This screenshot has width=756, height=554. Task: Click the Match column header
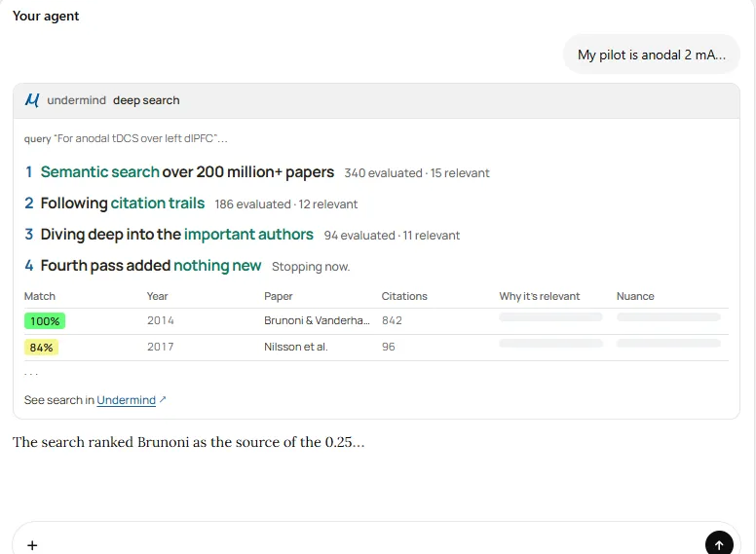40,296
